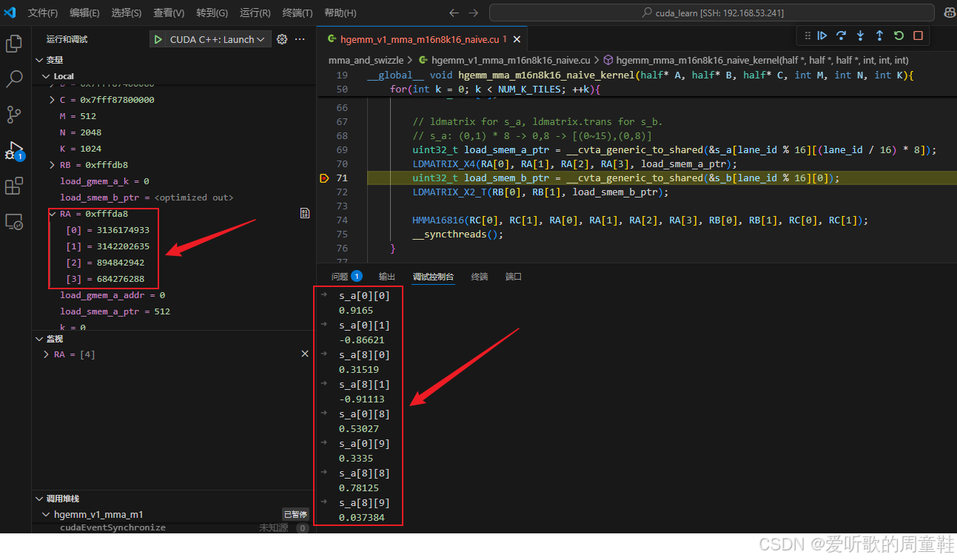Screen dimensions: 957x560
Task: Click line number 69 in editor gutter
Action: pos(341,149)
